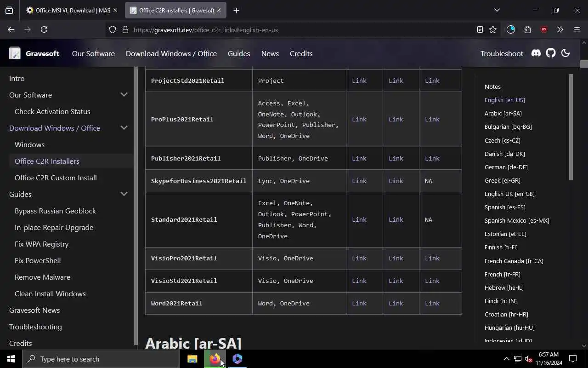This screenshot has height=368, width=588.
Task: Close the Office MSI VL Download tab
Action: tap(115, 10)
